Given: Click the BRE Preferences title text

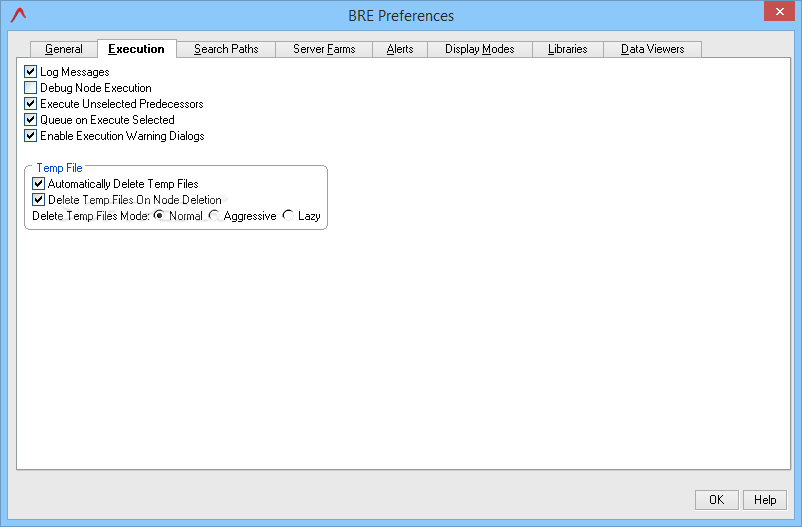Looking at the screenshot, I should (x=401, y=16).
